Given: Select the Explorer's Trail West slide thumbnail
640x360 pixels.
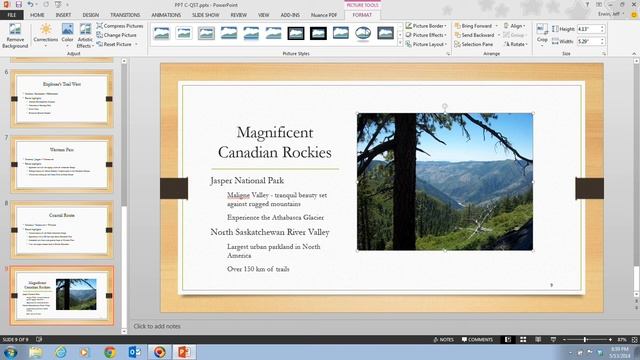Looking at the screenshot, I should click(x=62, y=99).
